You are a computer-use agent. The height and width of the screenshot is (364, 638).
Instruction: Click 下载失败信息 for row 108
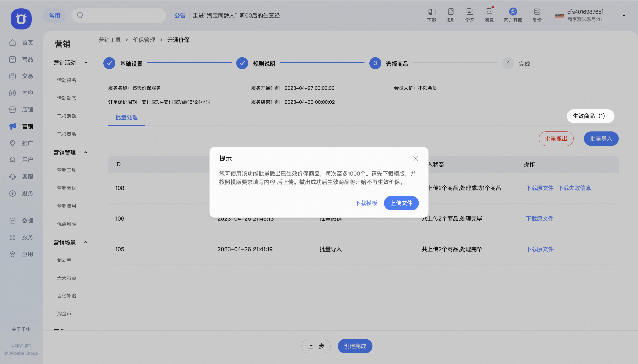[574, 188]
